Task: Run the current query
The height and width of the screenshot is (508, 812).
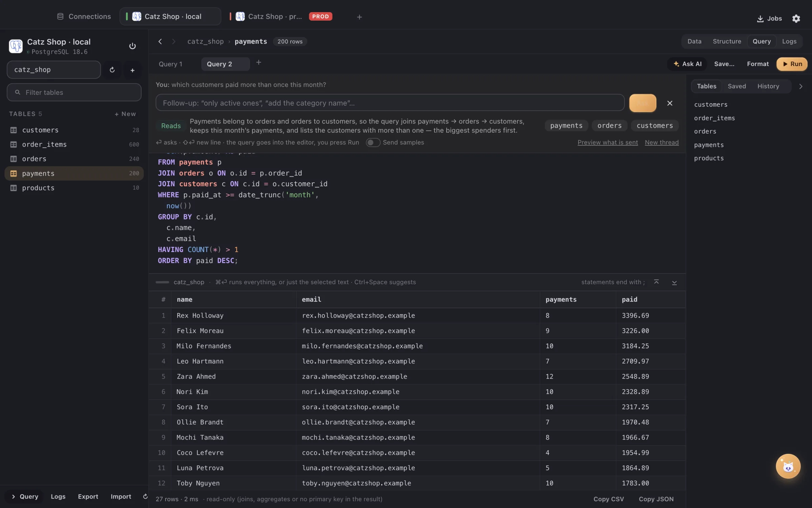Action: (x=792, y=64)
